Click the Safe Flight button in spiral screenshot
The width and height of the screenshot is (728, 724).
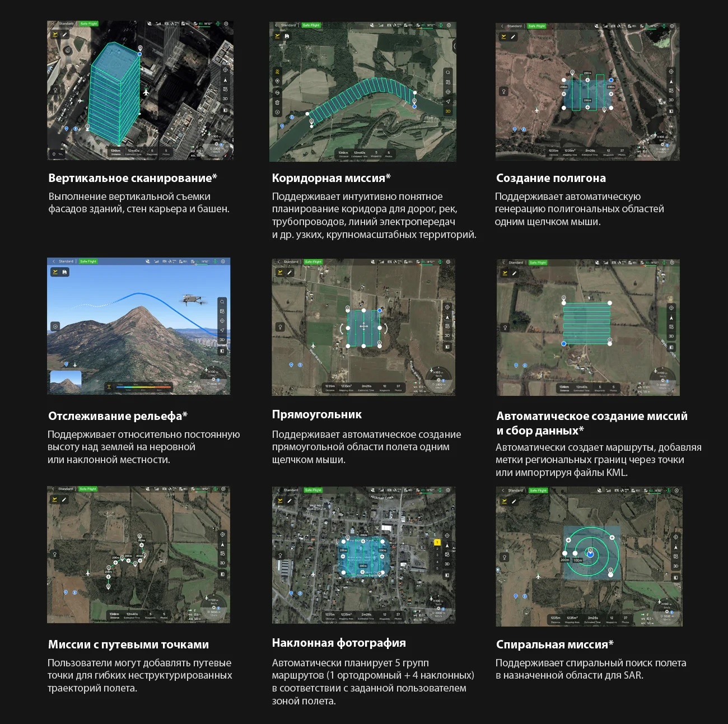[538, 491]
